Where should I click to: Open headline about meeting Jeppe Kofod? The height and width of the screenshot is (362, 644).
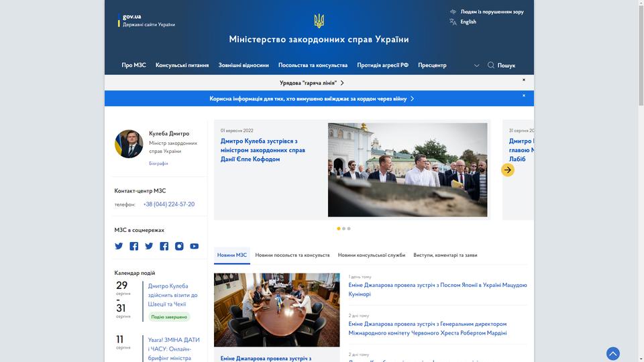point(263,150)
